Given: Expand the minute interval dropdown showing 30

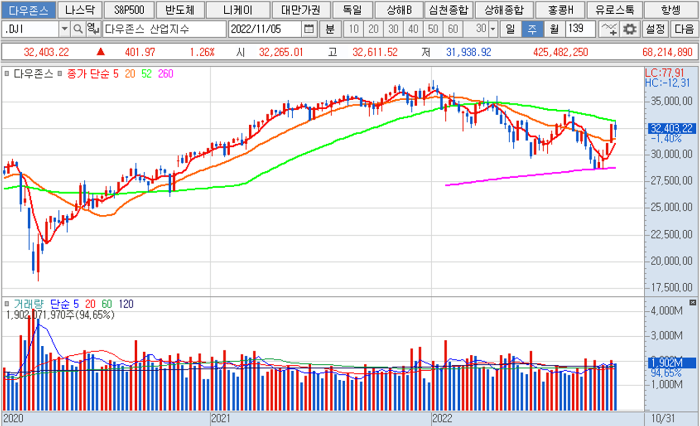Looking at the screenshot, I should pyautogui.click(x=493, y=29).
